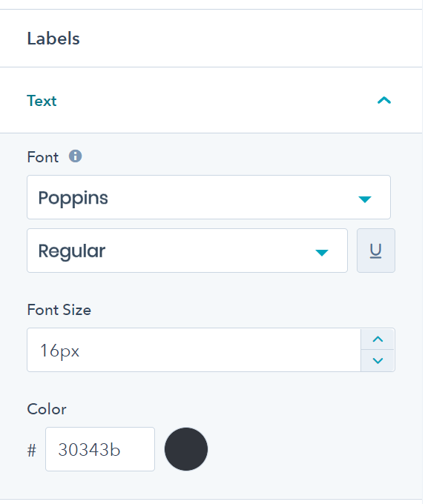The height and width of the screenshot is (504, 425).
Task: Open the Poppins font family dropdown
Action: tap(209, 197)
